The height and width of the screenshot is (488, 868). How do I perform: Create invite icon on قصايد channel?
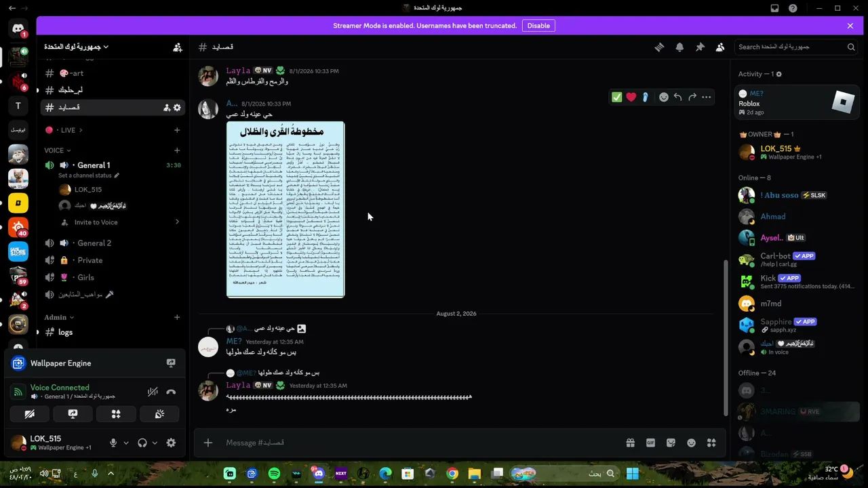tap(166, 107)
